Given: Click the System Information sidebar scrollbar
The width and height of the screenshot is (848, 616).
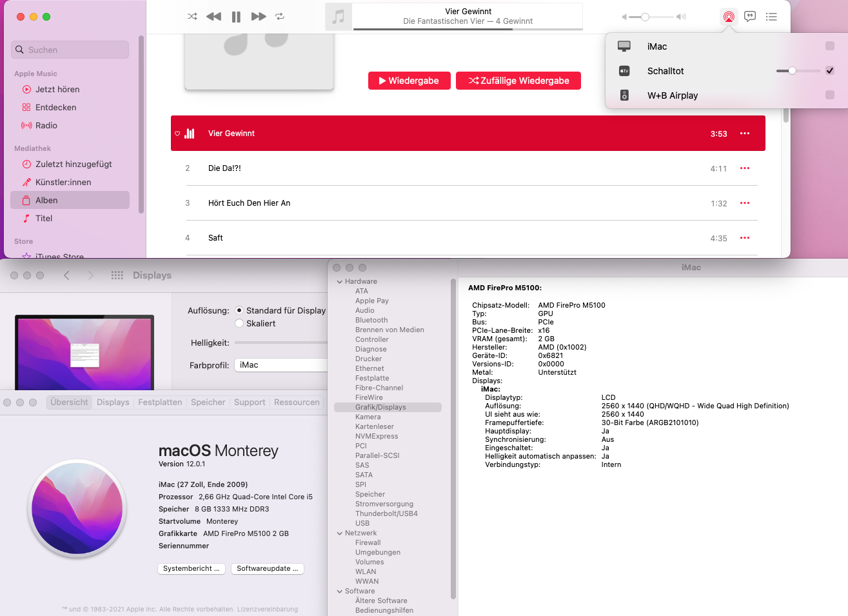Looking at the screenshot, I should pyautogui.click(x=453, y=439).
